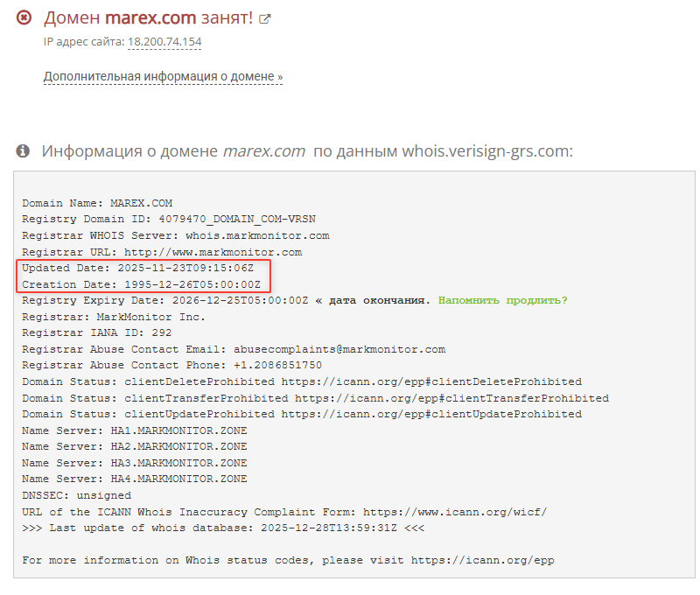Select name server HA2.MARKMONITOR.ZONE
The height and width of the screenshot is (595, 700).
pyautogui.click(x=179, y=446)
